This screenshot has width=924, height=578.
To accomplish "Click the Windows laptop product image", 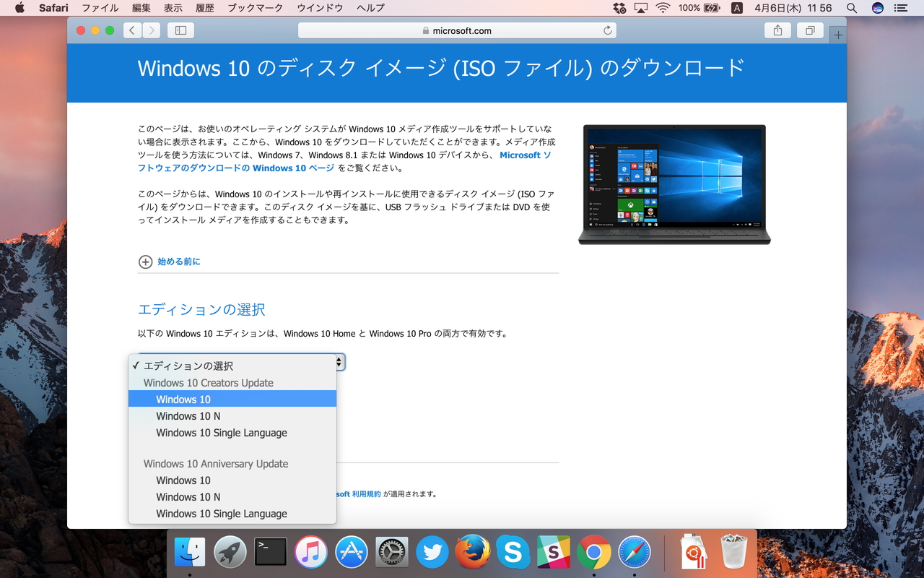I will coord(674,184).
